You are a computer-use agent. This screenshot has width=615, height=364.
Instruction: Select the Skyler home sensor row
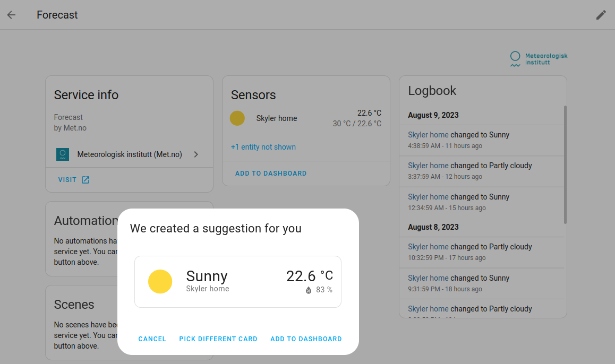pos(277,118)
